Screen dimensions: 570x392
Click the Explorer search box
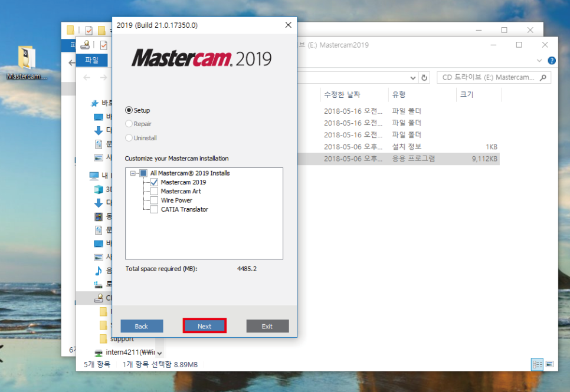[493, 77]
